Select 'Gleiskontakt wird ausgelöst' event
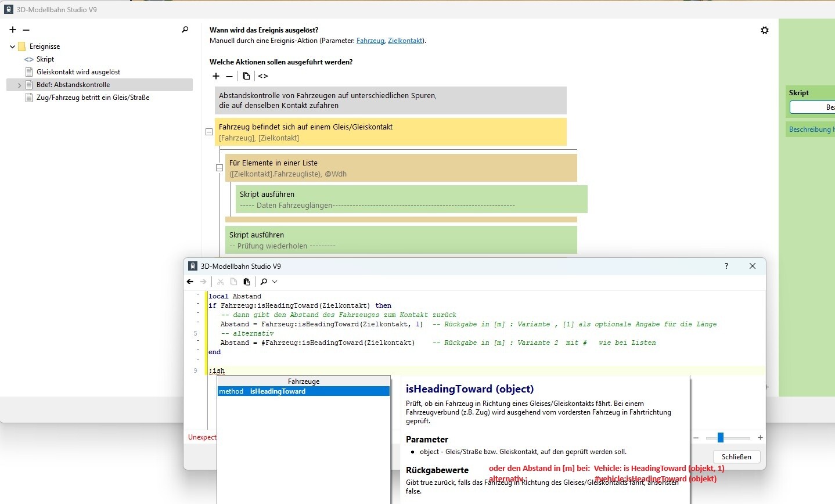 click(78, 72)
